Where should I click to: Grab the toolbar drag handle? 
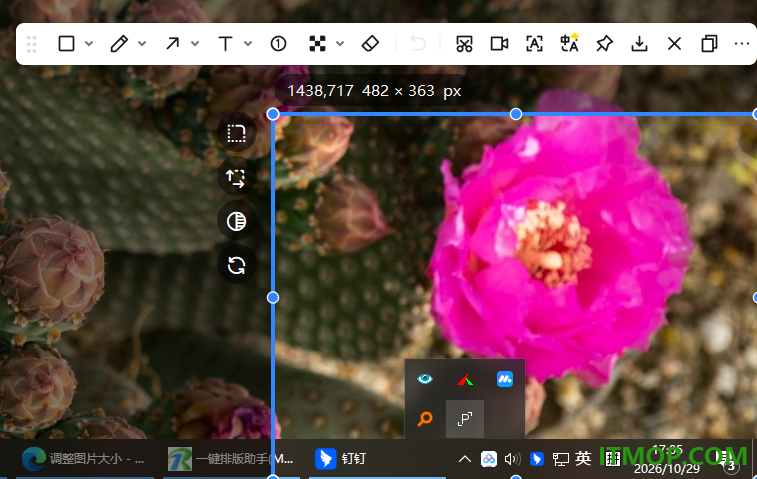31,44
